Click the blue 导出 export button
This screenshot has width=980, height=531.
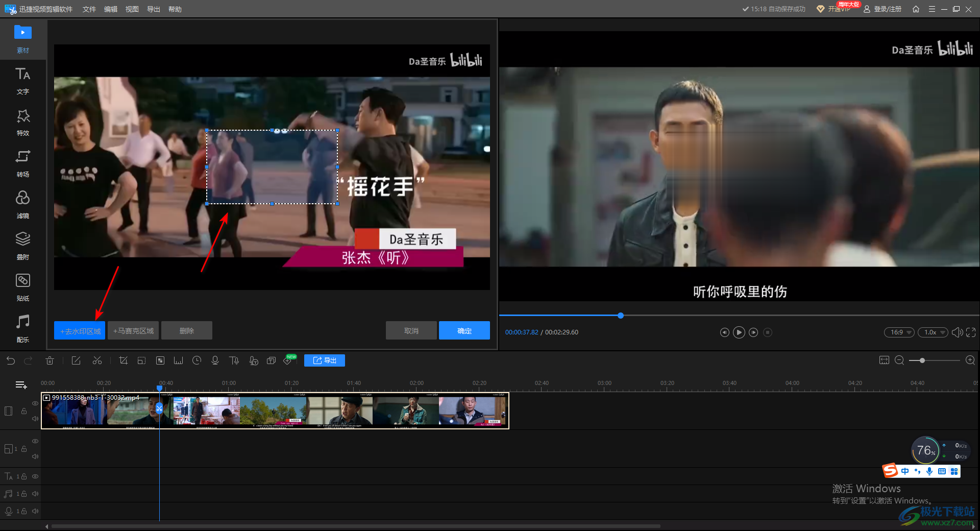tap(325, 360)
